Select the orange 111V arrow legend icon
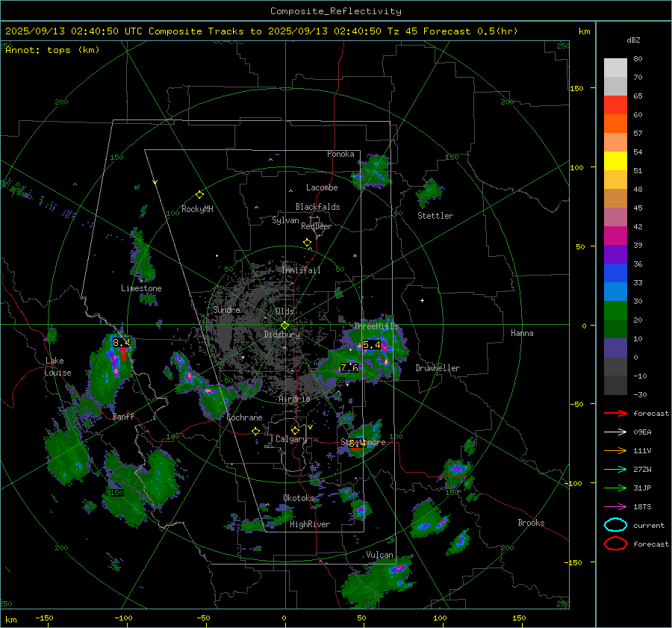 615,450
